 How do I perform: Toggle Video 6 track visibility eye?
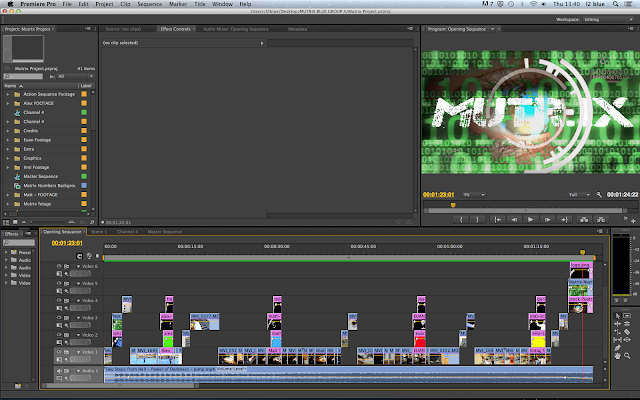pyautogui.click(x=59, y=266)
